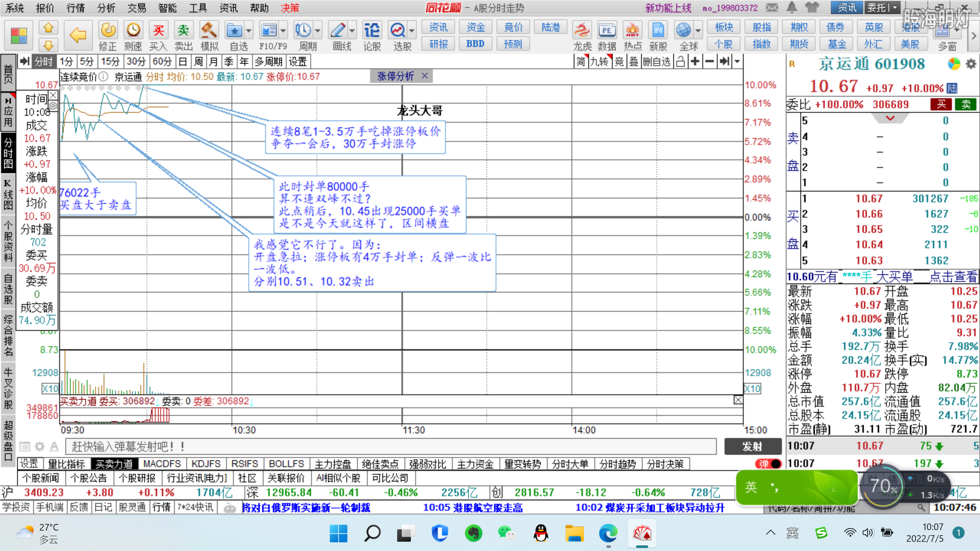
Task: Expand the 全球 dropdown arrow
Action: [x=698, y=31]
